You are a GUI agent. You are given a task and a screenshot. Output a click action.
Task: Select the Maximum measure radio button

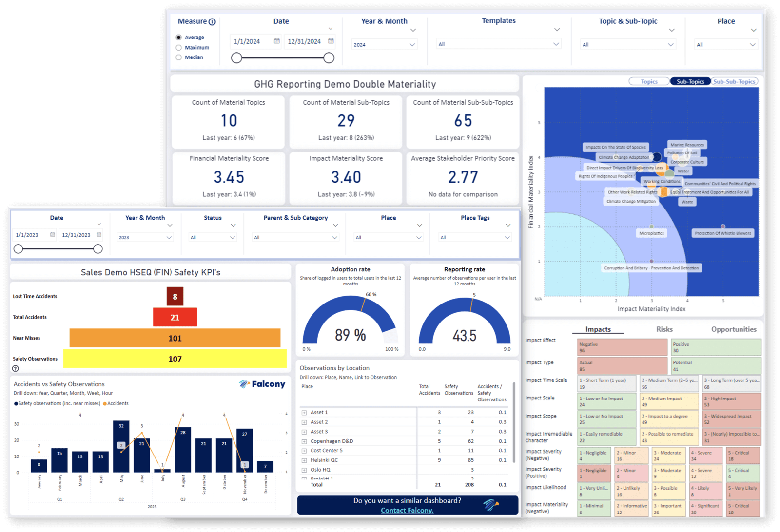point(178,47)
